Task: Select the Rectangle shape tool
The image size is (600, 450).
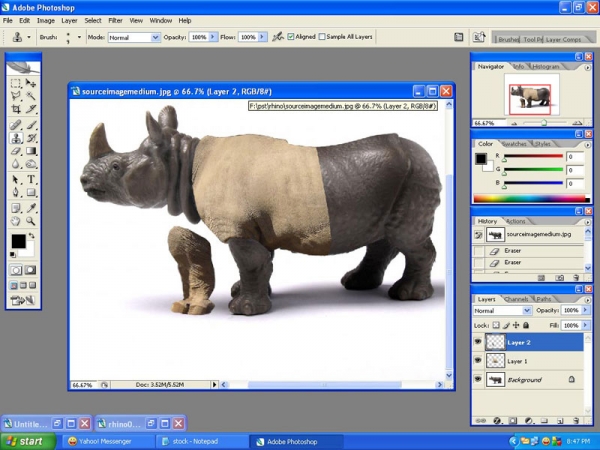Action: [31, 192]
